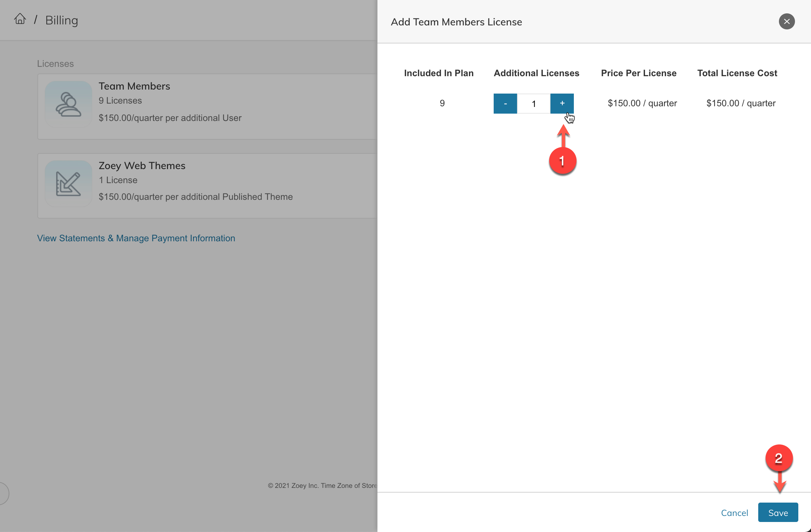
Task: Increase additional licenses with plus button
Action: coord(562,103)
